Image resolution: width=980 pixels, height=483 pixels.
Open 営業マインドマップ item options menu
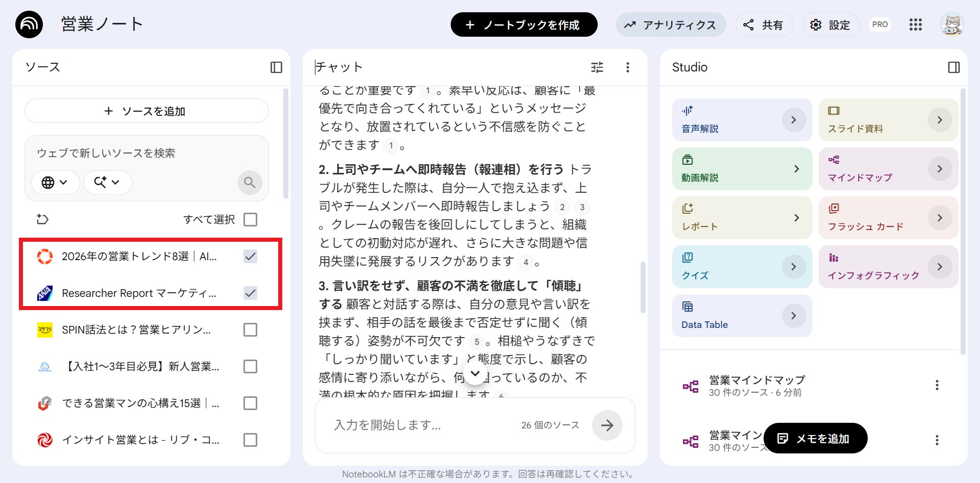click(937, 385)
